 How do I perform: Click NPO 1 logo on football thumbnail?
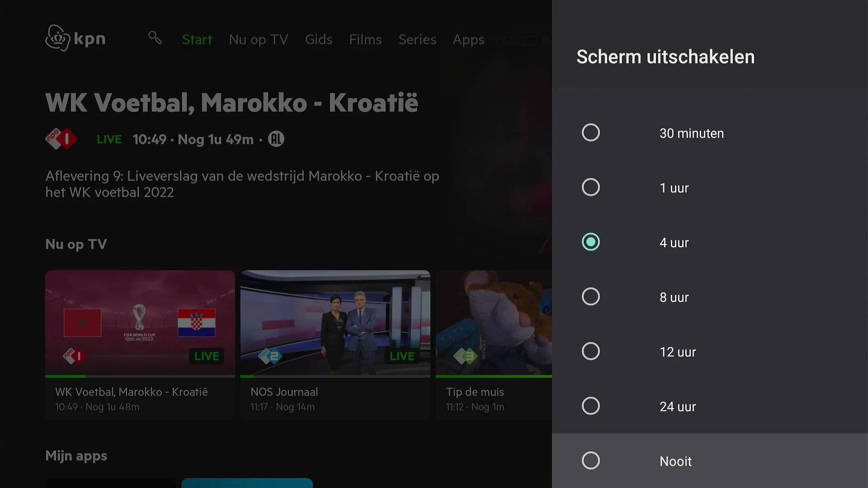(75, 356)
